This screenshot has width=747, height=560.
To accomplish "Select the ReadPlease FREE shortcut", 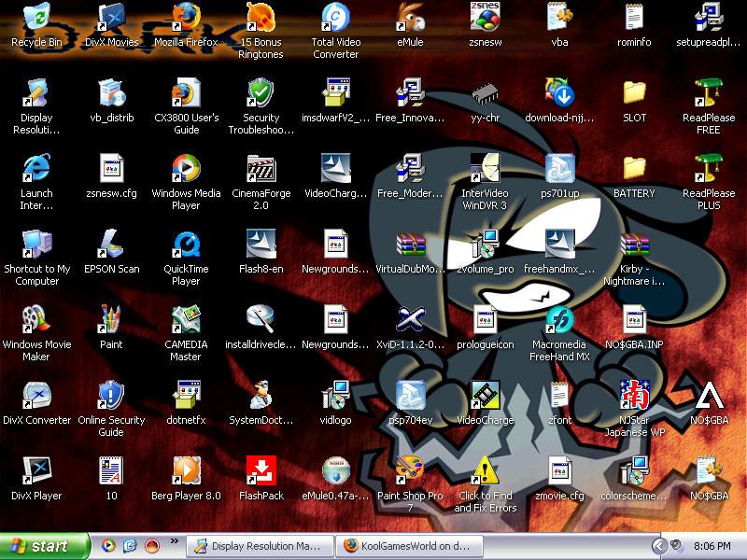I will coord(709,92).
